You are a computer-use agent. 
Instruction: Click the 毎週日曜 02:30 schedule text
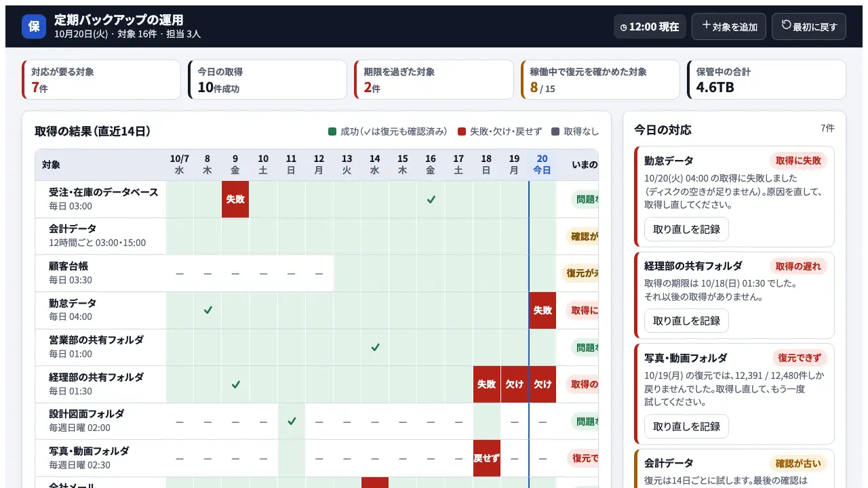tap(79, 465)
